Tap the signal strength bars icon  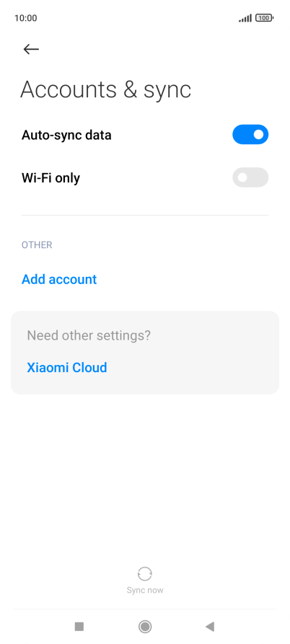(x=245, y=18)
